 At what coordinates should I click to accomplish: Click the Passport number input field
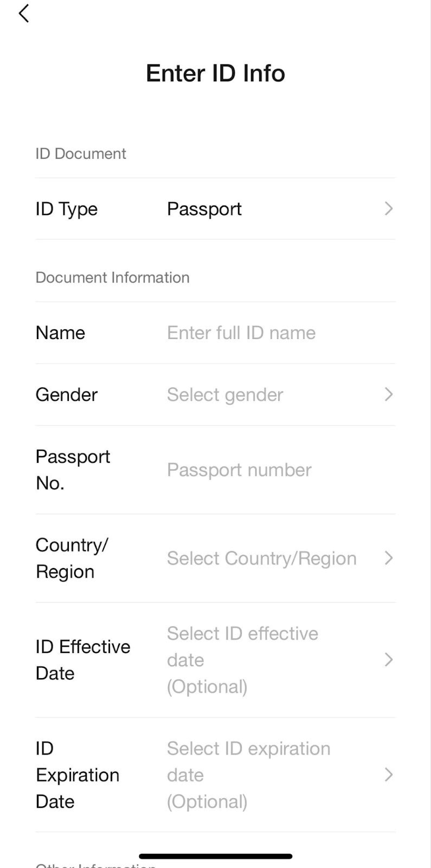click(239, 470)
